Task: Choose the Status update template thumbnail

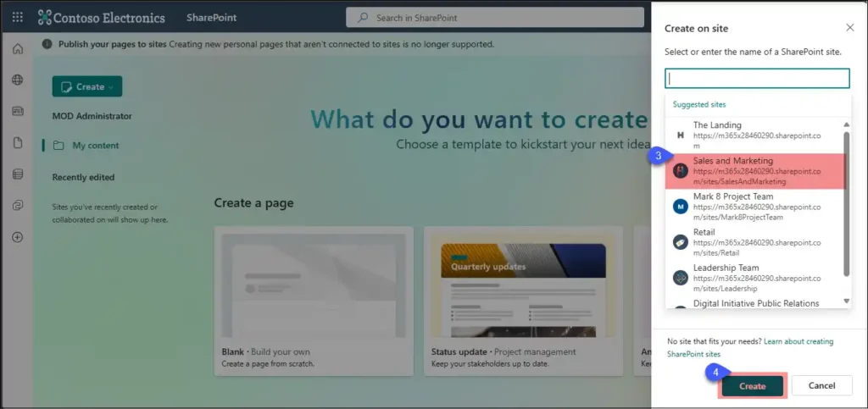Action: [x=523, y=285]
